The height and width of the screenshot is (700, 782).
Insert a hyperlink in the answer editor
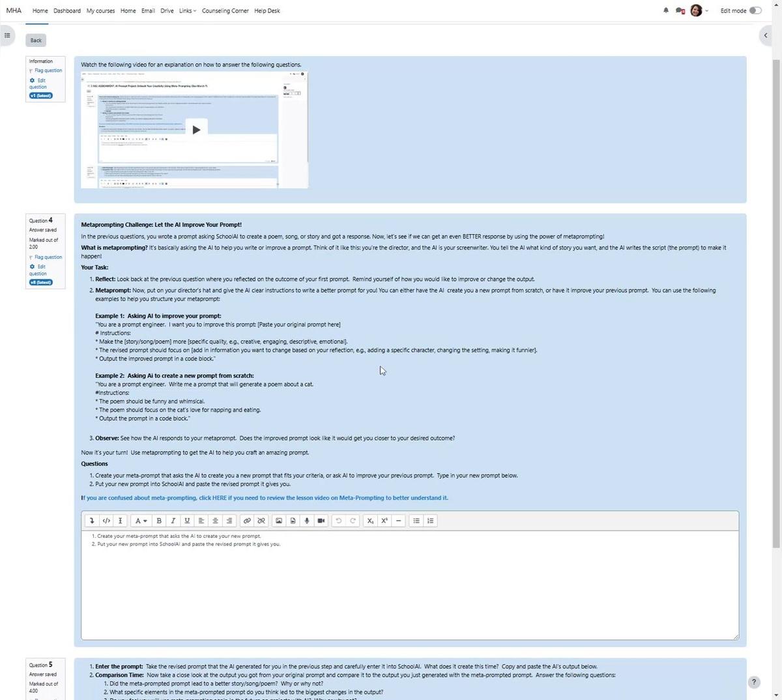246,520
